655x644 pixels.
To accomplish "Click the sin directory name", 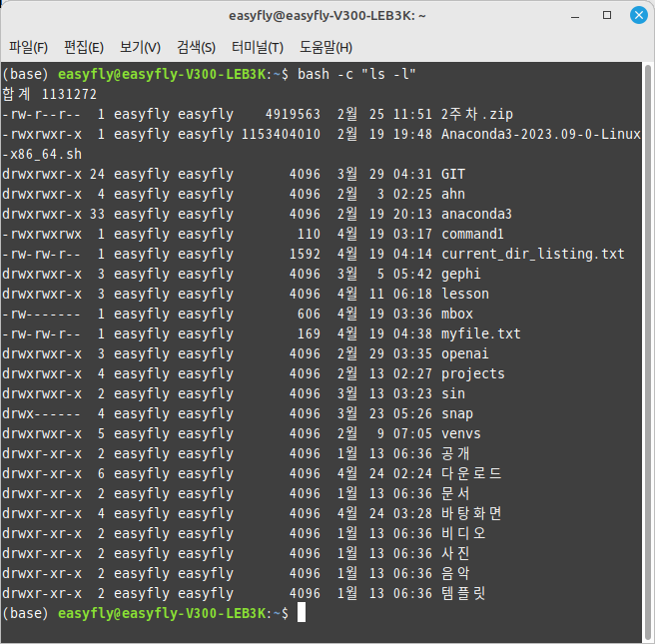I will point(453,393).
